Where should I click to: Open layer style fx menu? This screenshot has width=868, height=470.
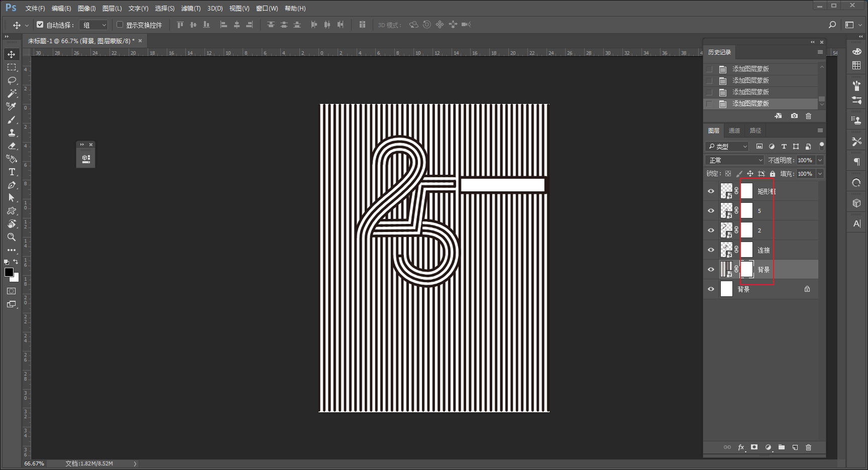tap(741, 447)
